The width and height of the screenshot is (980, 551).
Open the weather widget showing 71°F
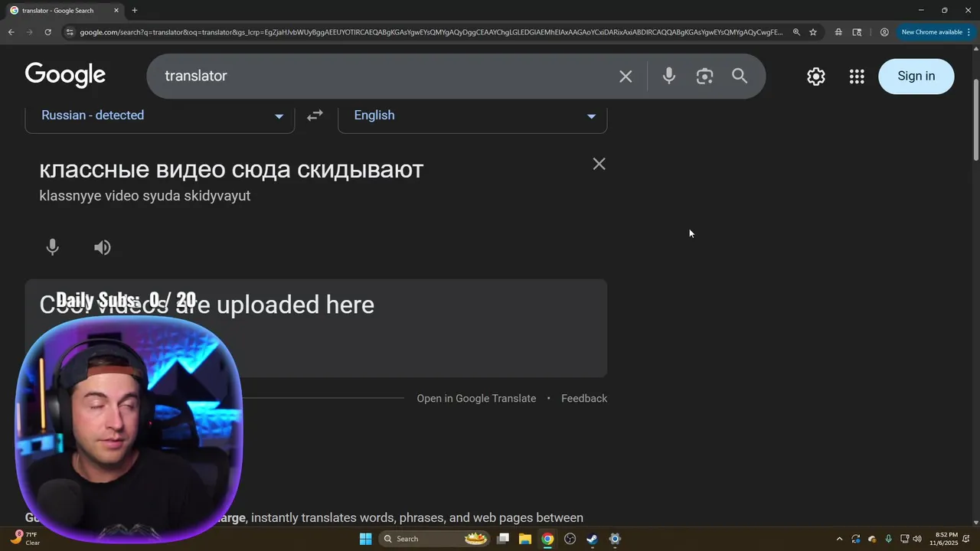(24, 538)
